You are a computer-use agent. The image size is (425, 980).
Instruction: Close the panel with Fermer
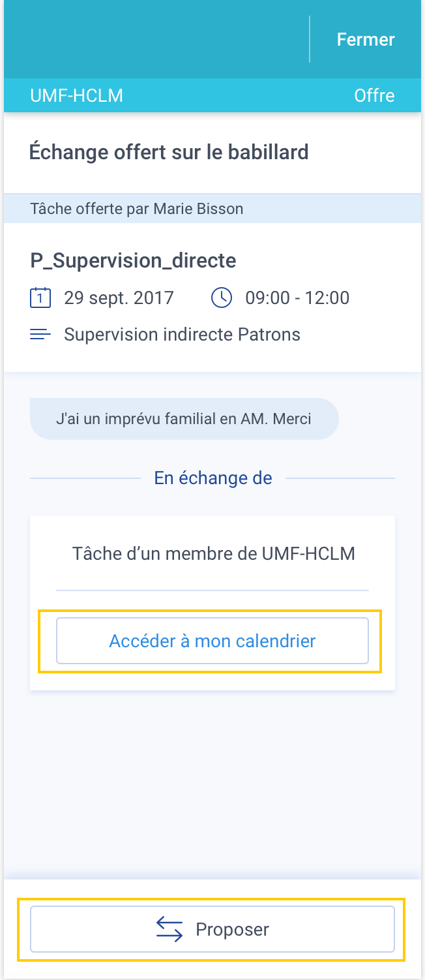(x=366, y=39)
